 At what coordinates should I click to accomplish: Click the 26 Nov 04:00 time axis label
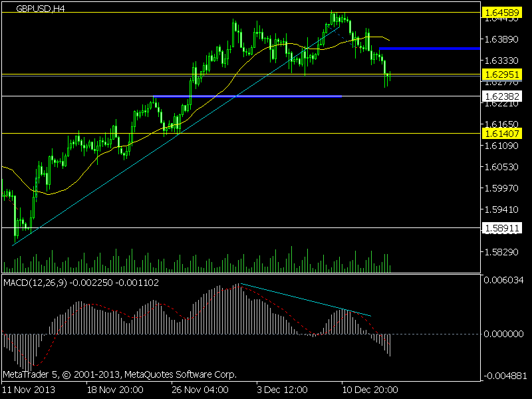coord(200,390)
